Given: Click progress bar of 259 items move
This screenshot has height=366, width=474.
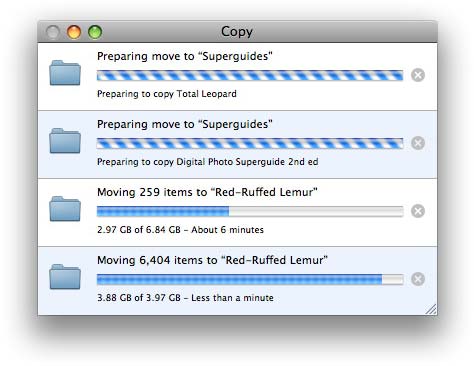Looking at the screenshot, I should [250, 211].
